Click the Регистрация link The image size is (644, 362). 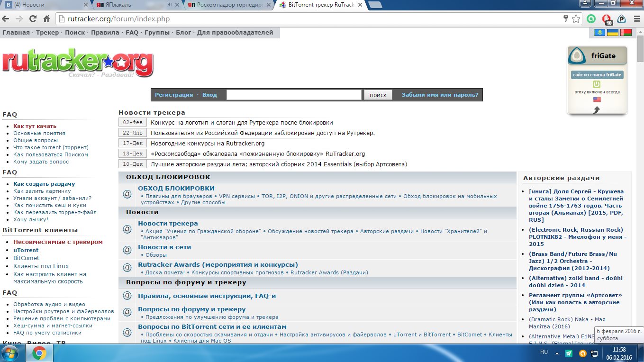click(174, 95)
